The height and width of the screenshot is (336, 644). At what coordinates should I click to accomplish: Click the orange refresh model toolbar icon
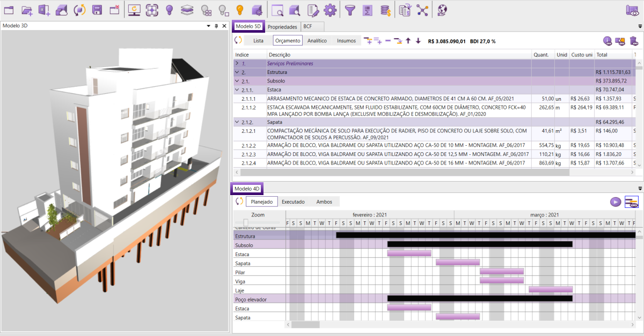pos(79,9)
